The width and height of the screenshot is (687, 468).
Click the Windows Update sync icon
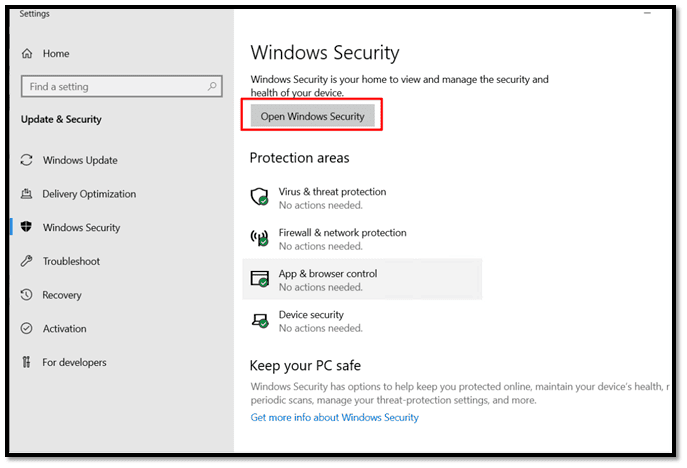click(x=26, y=160)
